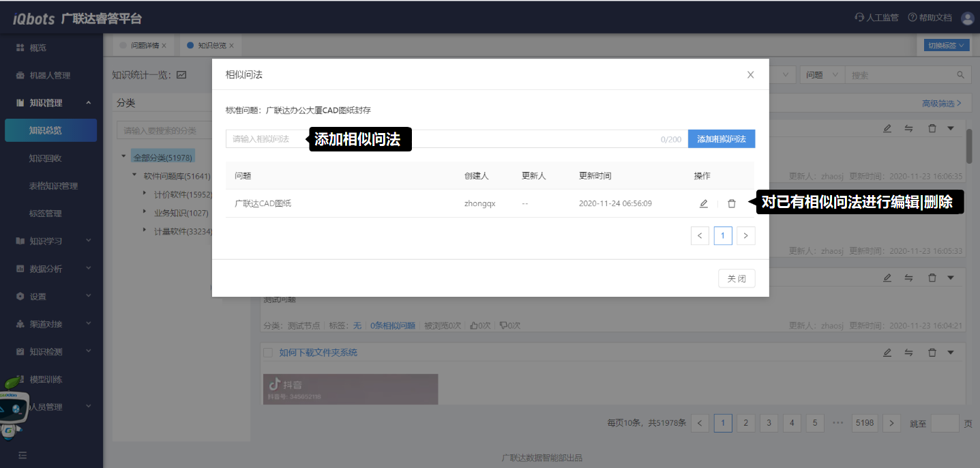
Task: Switch to the 问题详情 tab
Action: pyautogui.click(x=144, y=46)
